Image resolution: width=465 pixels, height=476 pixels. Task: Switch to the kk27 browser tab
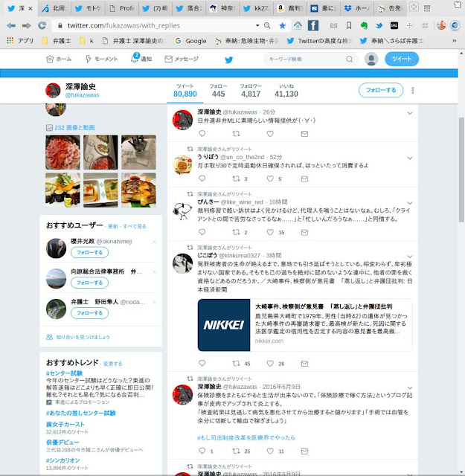click(x=257, y=8)
